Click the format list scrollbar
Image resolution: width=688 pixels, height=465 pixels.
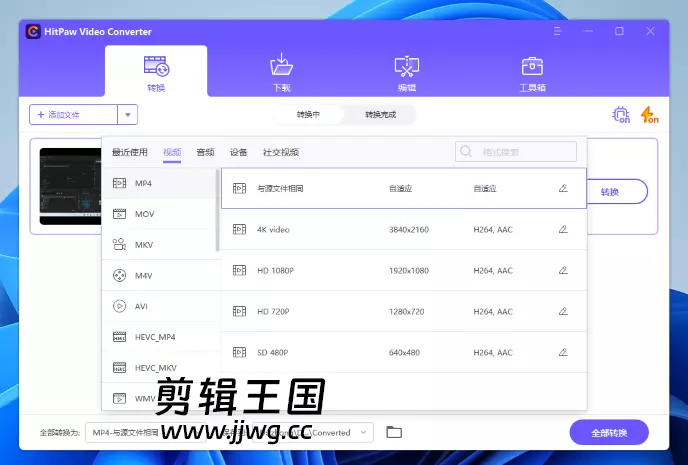[217, 211]
